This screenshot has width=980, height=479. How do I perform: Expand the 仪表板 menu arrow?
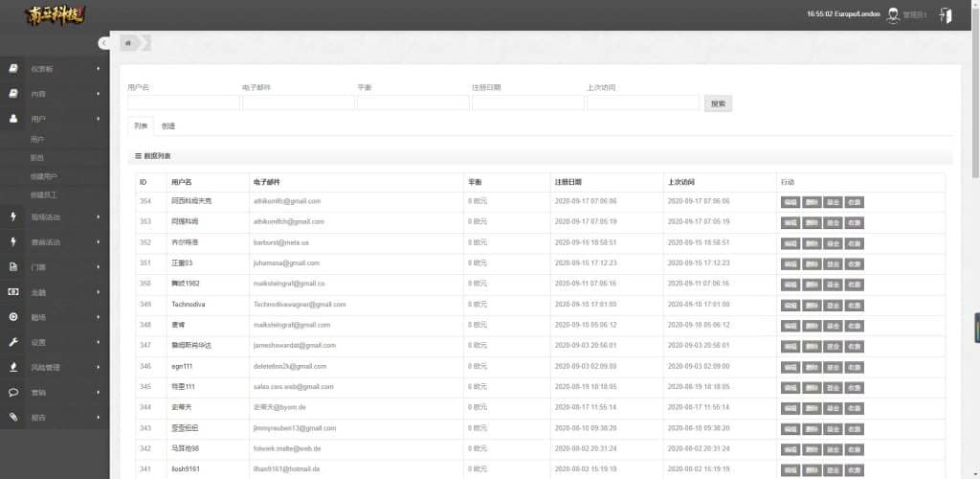click(99, 68)
